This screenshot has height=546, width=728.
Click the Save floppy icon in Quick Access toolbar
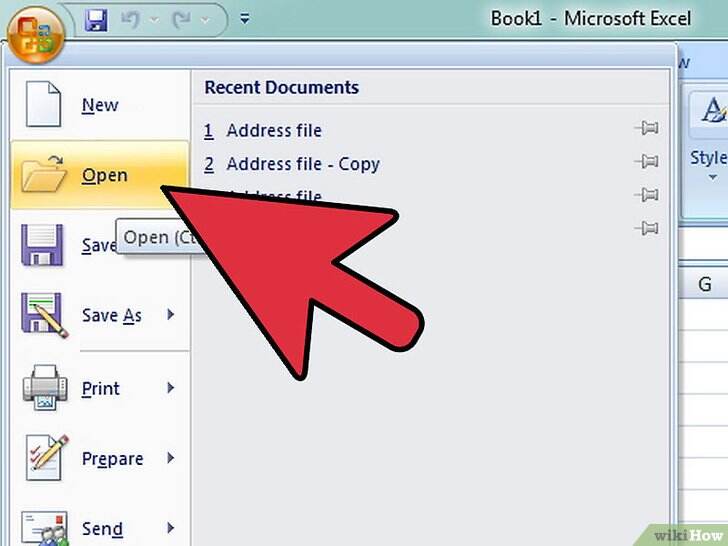[96, 20]
